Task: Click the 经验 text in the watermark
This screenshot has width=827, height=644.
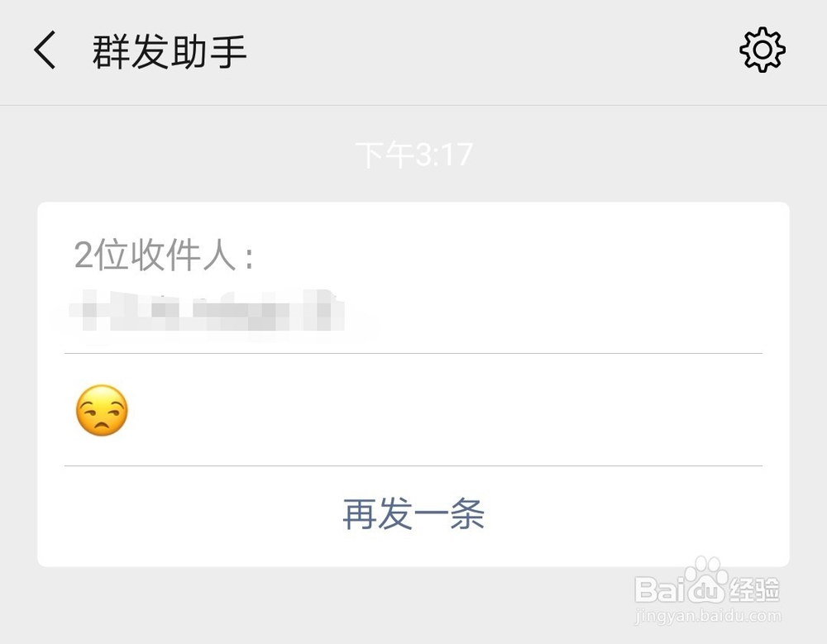Action: 754,589
